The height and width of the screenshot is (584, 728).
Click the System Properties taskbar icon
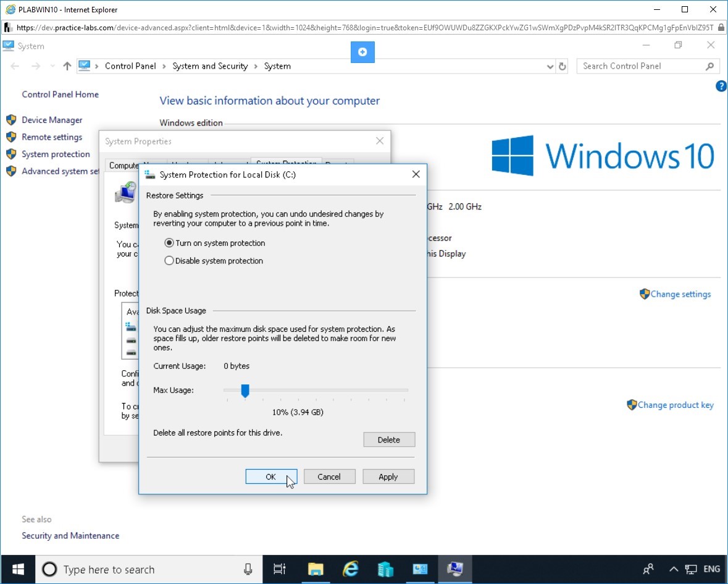coord(455,569)
